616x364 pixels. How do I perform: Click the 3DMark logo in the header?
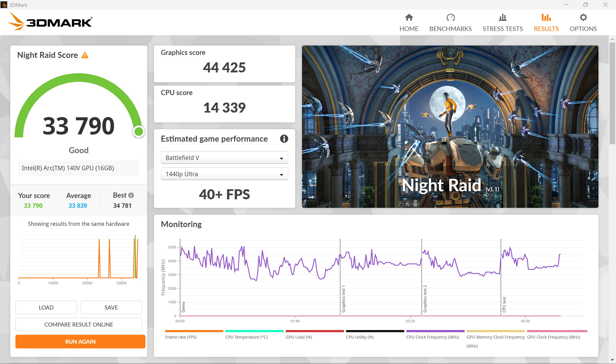[50, 22]
